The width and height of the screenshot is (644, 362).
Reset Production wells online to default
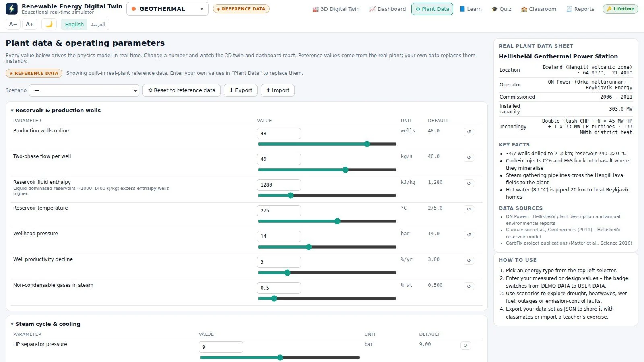click(x=469, y=132)
